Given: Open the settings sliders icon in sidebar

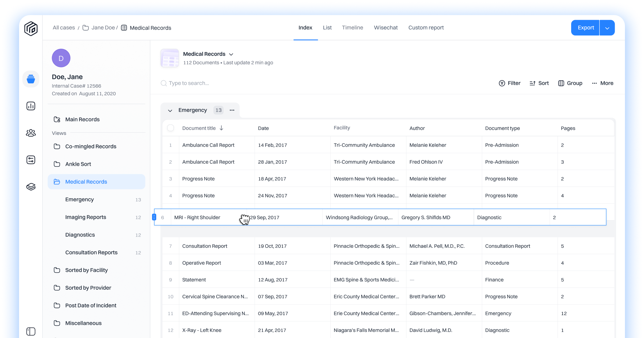Looking at the screenshot, I should (31, 160).
